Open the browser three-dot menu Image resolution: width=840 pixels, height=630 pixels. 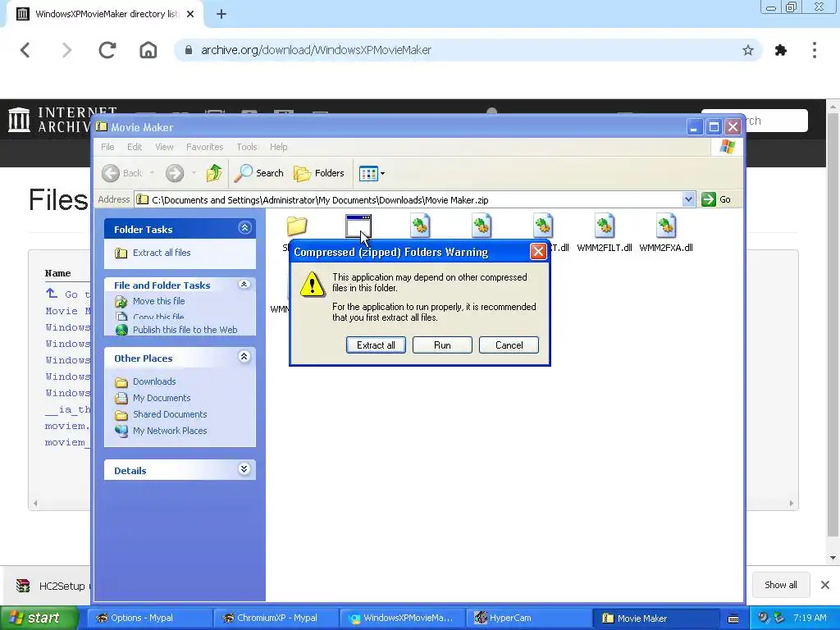pyautogui.click(x=815, y=50)
